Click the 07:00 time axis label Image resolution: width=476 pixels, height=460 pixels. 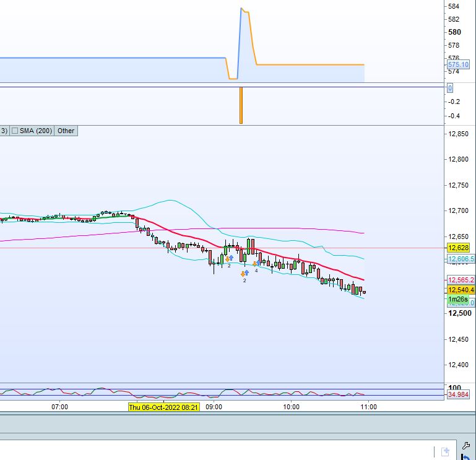[x=59, y=407]
